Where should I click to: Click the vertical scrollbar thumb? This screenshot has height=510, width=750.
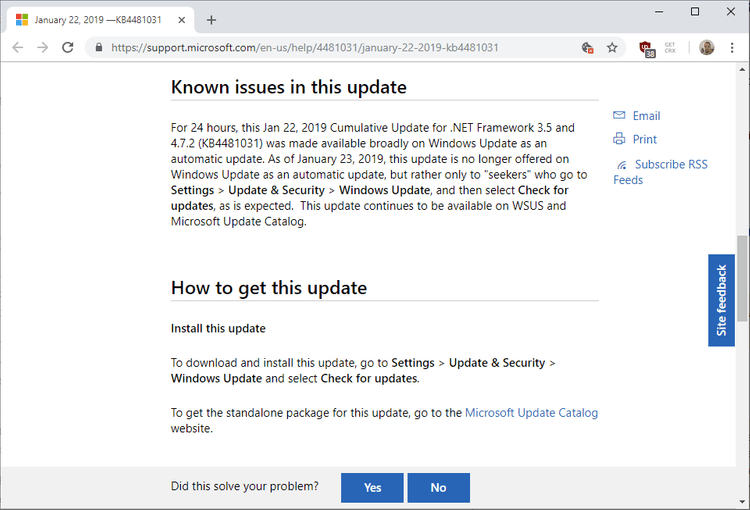742,278
